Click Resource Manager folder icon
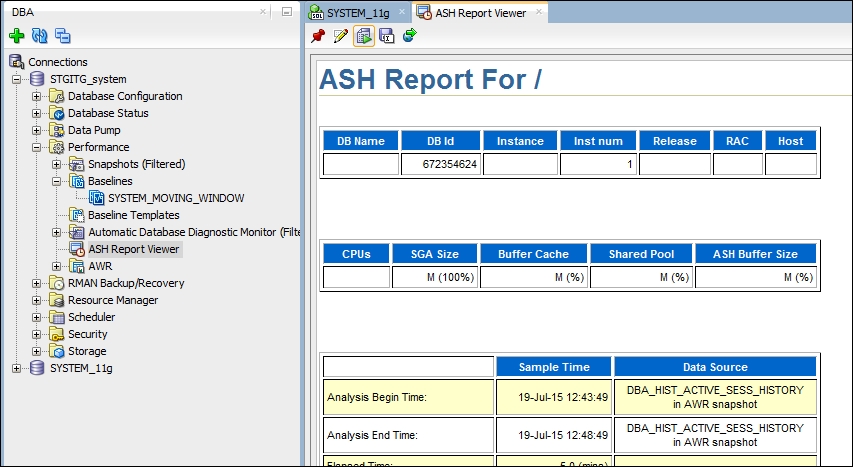853x467 pixels. coord(57,300)
